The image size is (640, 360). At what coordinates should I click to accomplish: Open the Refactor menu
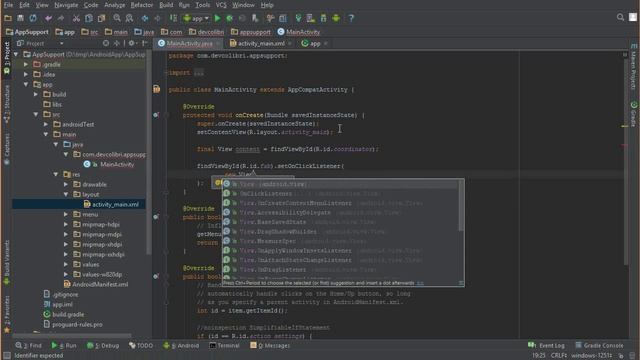(x=142, y=5)
